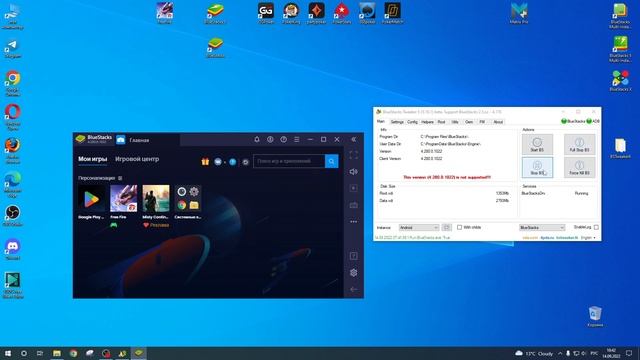The image size is (640, 360).
Task: Click the blue search magnifier button
Action: (331, 161)
